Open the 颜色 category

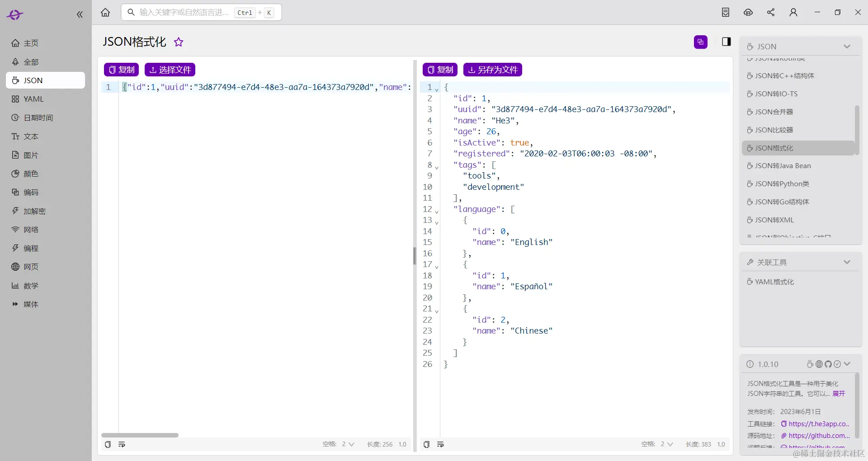coord(45,174)
